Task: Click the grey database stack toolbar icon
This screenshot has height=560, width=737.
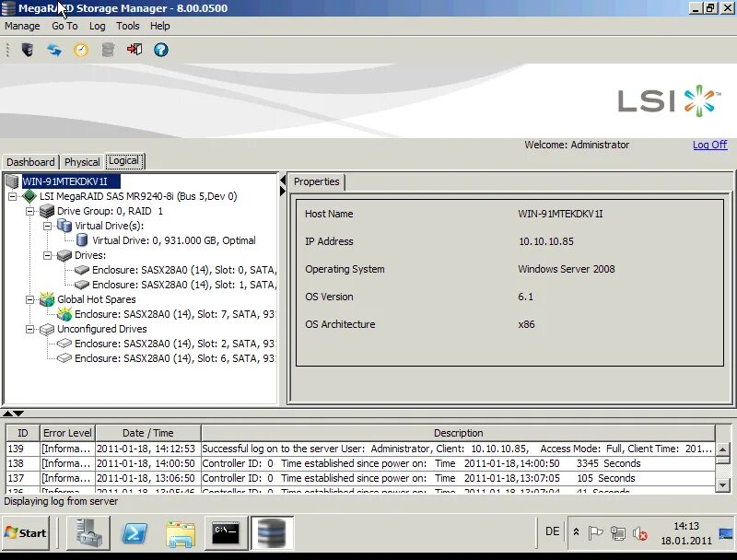Action: tap(108, 50)
